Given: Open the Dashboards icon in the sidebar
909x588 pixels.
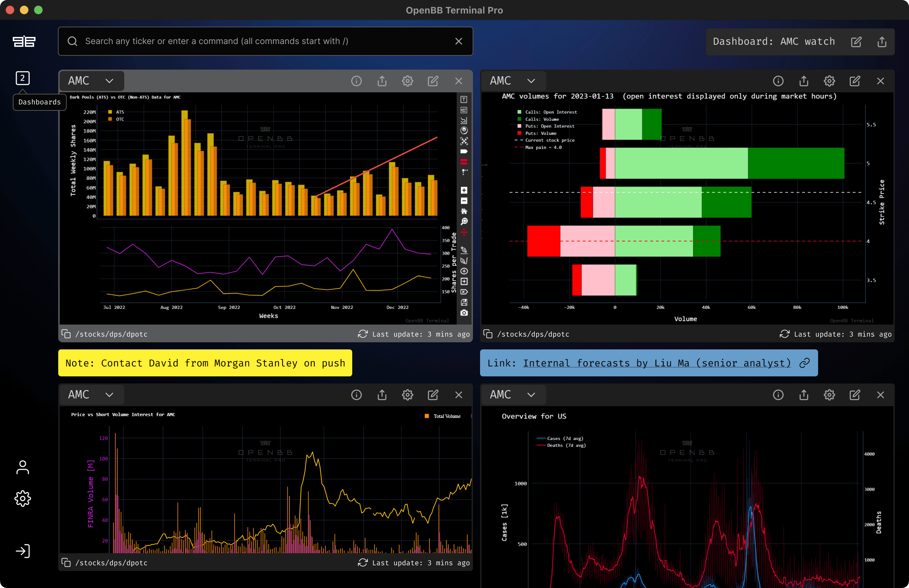Looking at the screenshot, I should 22,78.
